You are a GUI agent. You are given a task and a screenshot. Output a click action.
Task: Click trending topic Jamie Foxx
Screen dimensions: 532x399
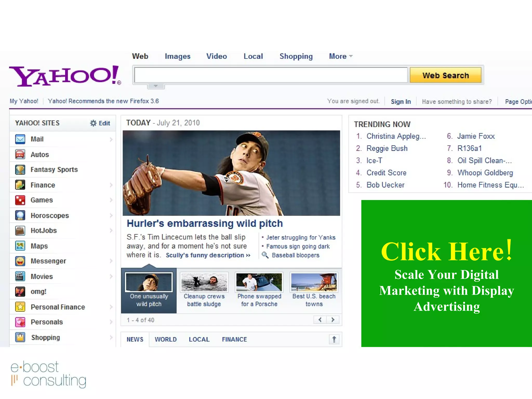tap(476, 136)
